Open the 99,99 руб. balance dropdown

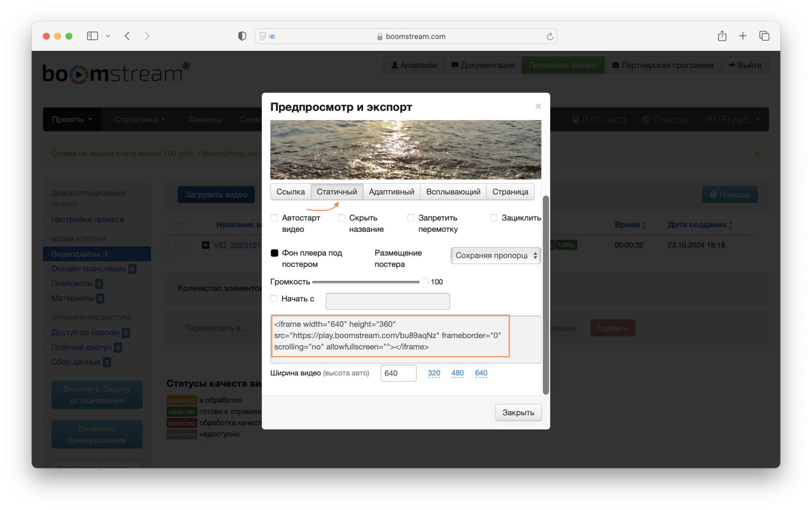pyautogui.click(x=732, y=119)
